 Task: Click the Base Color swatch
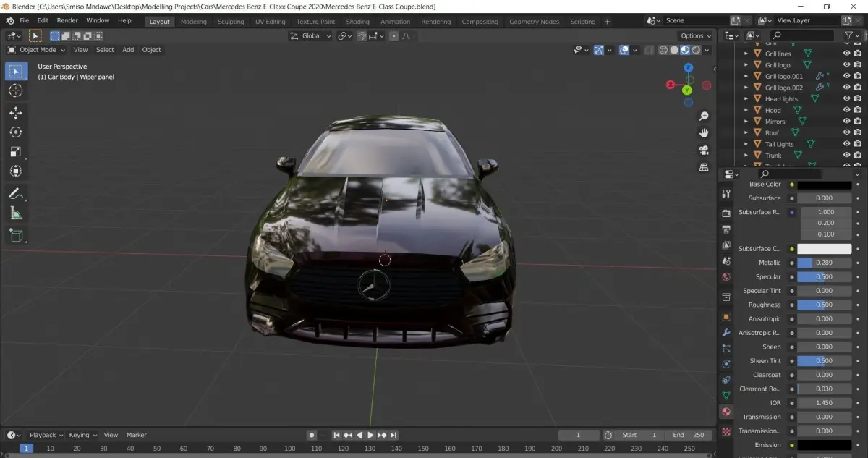click(825, 185)
